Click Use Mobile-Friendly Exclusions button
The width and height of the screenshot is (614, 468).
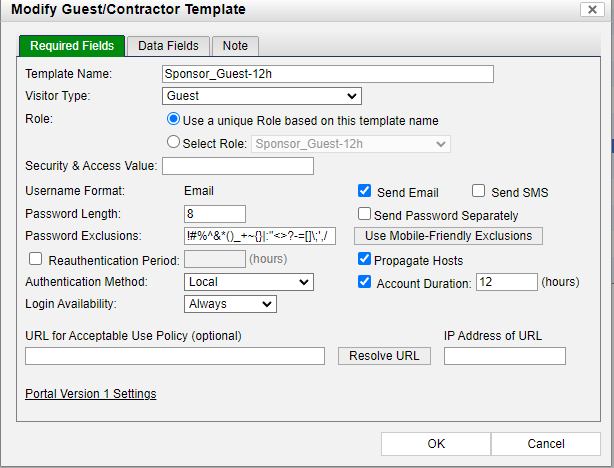[449, 236]
